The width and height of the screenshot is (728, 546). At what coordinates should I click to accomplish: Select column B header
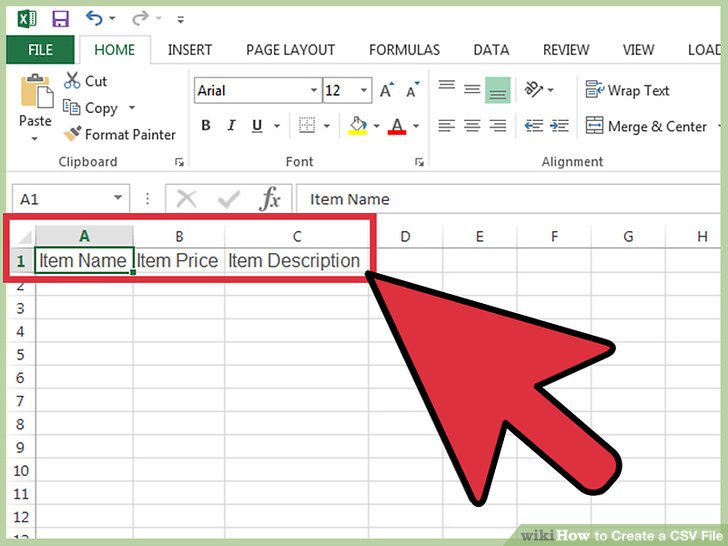pos(179,236)
